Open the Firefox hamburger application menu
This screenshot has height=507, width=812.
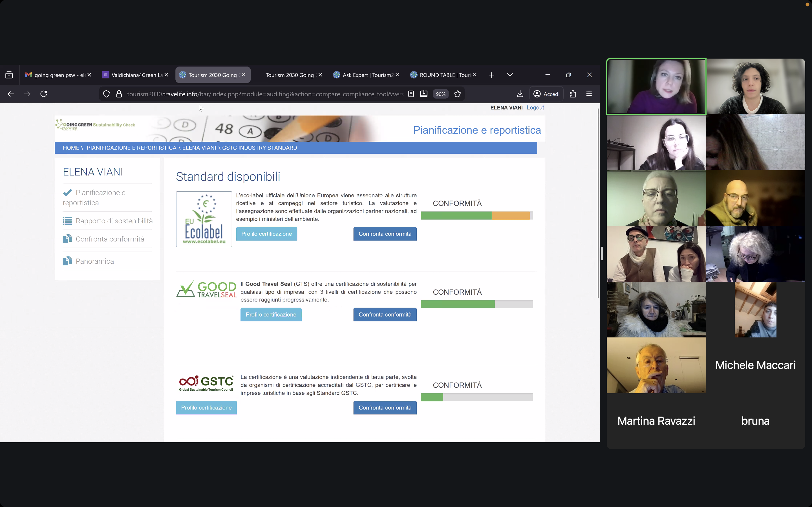pyautogui.click(x=589, y=94)
